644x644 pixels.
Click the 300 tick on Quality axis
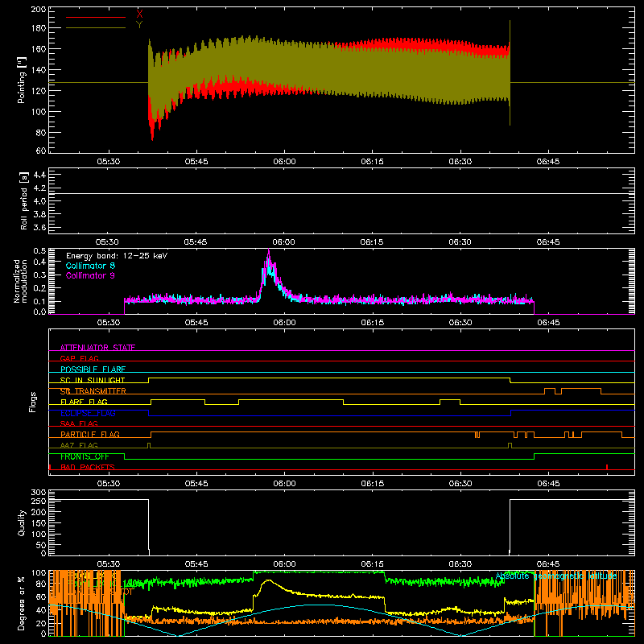(39, 493)
